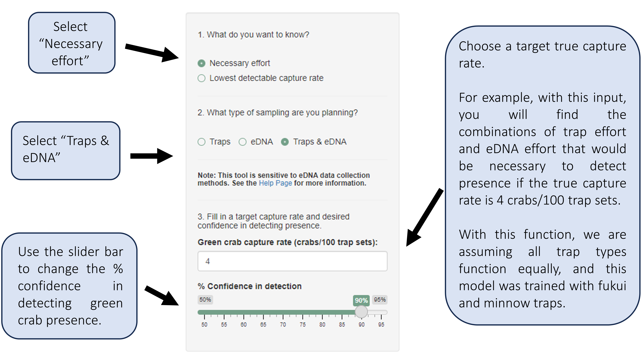This screenshot has width=643, height=364.
Task: Click the 85 mark on the slider
Action: [342, 312]
